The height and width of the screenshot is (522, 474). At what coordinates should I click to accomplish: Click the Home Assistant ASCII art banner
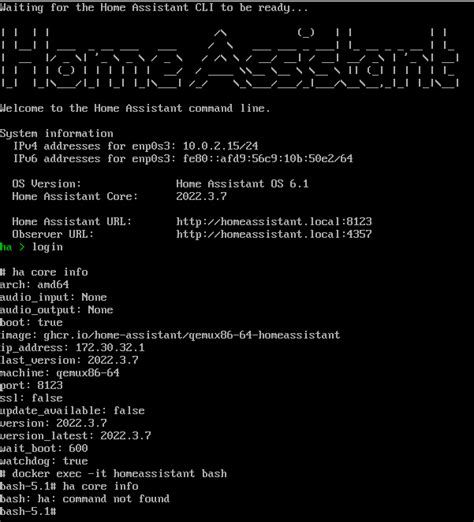point(230,58)
